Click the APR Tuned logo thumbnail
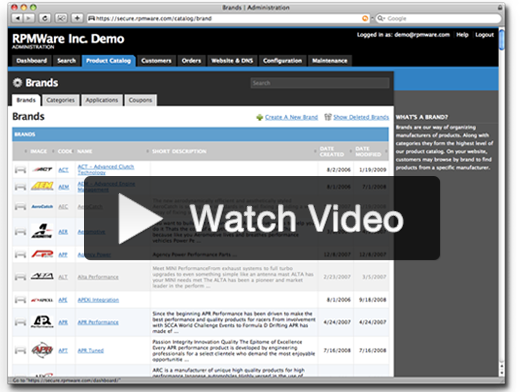 (x=42, y=350)
